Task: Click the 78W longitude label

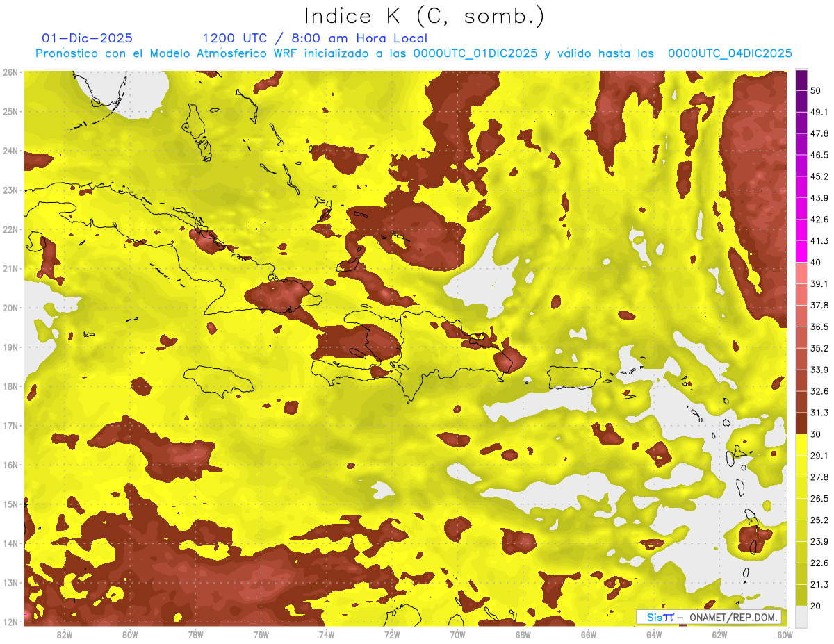Action: pyautogui.click(x=195, y=634)
